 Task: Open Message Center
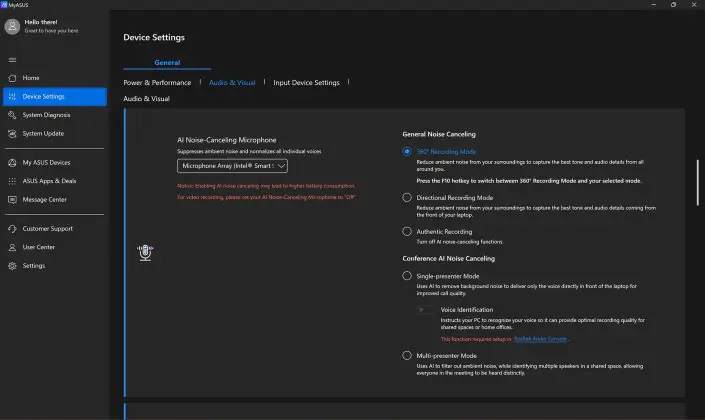tap(55, 200)
